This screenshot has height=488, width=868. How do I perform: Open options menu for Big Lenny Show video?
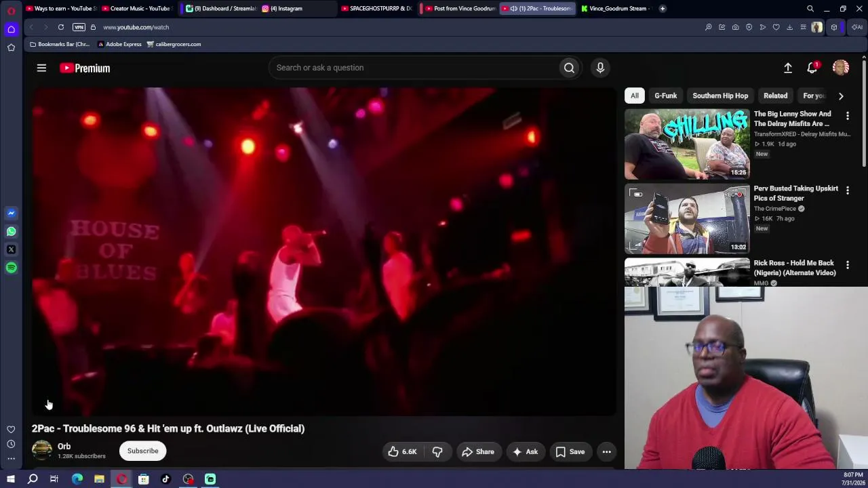tap(847, 117)
